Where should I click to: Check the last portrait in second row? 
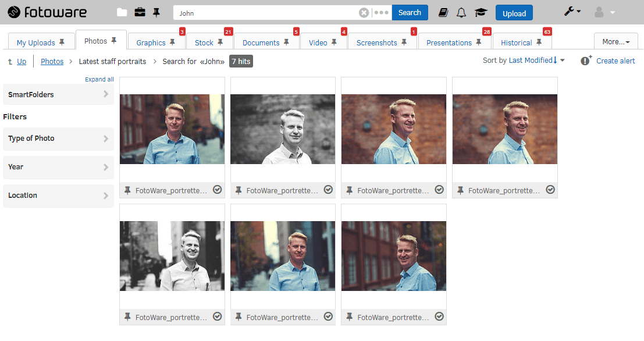pos(439,317)
